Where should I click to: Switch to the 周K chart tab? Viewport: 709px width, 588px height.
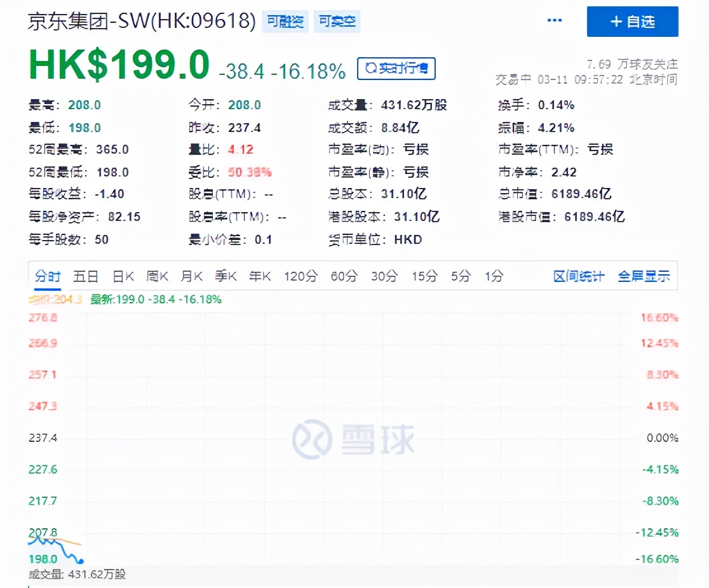pyautogui.click(x=157, y=276)
